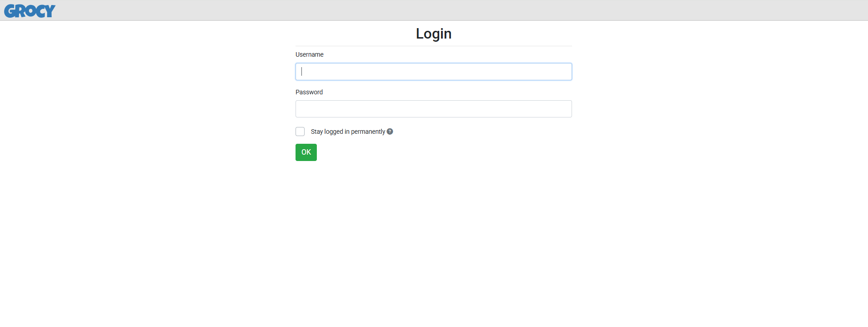Focus the Username input field
Screen dimensions: 868x327
point(434,72)
